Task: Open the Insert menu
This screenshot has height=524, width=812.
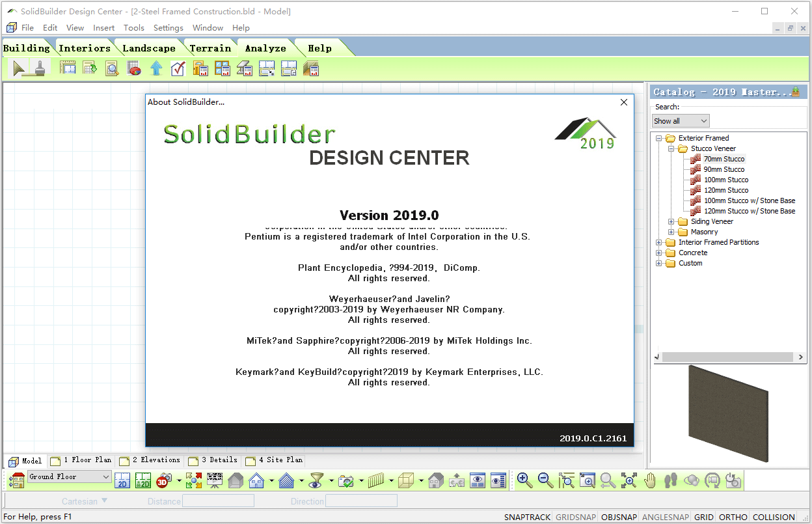Action: pos(103,28)
